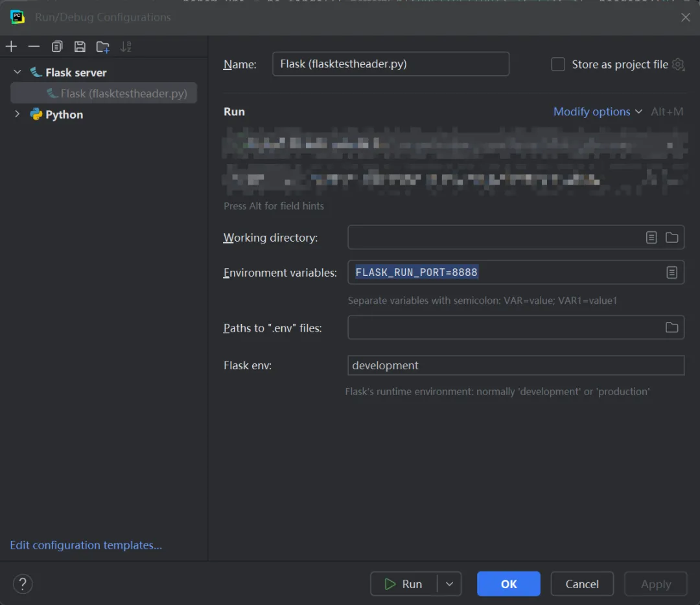Viewport: 700px width, 605px height.
Task: Run the Flask configuration
Action: pos(404,584)
